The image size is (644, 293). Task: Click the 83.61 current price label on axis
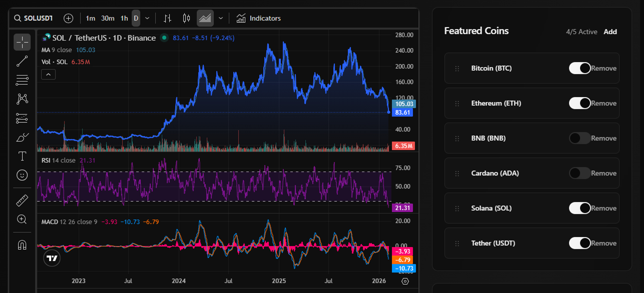tap(403, 112)
